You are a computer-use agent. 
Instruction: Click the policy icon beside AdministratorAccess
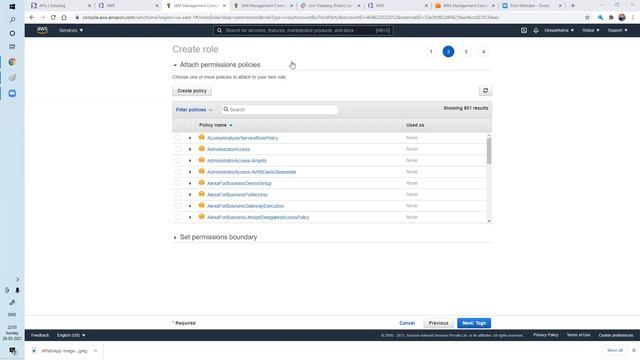click(x=202, y=149)
